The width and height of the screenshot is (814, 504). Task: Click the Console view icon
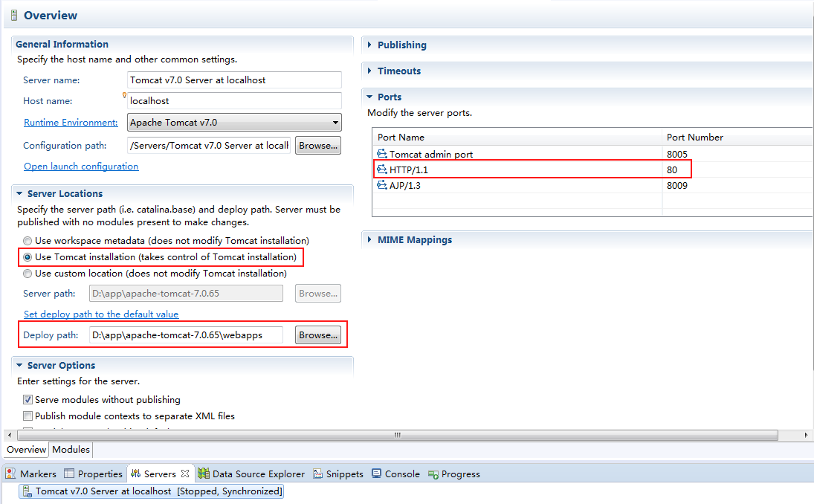[377, 474]
